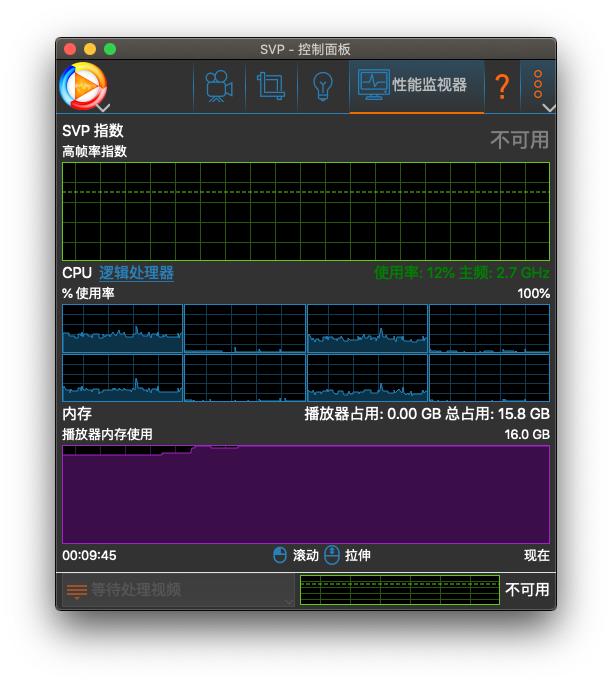Click the first CPU core usage graph
Image resolution: width=612 pixels, height=684 pixels.
[122, 328]
